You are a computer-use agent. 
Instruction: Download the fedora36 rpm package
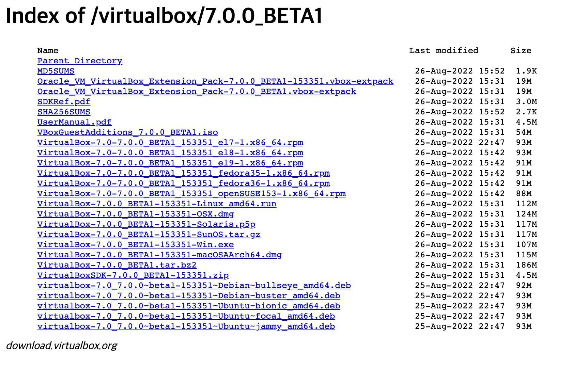[184, 183]
